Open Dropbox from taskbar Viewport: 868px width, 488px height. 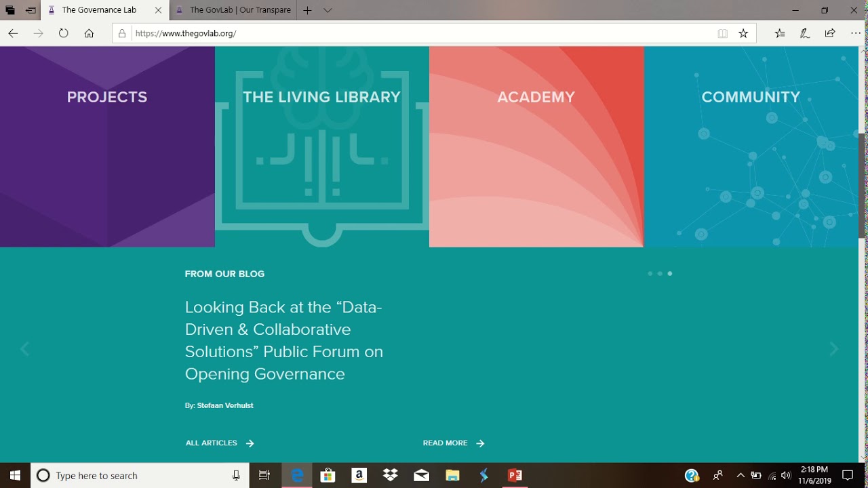point(391,475)
